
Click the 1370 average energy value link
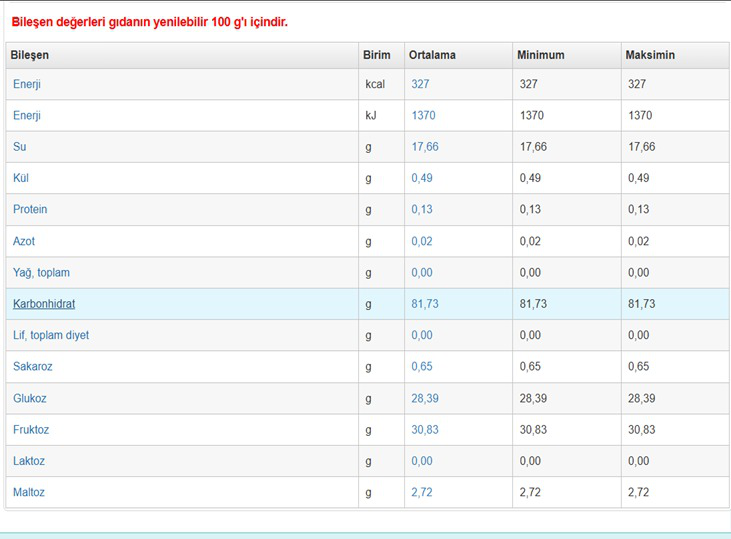423,116
